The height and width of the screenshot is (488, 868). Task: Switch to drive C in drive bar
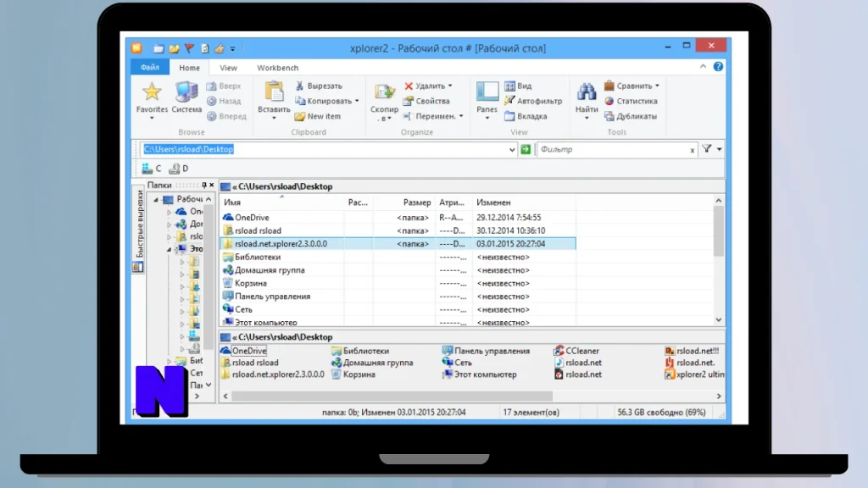pos(152,169)
